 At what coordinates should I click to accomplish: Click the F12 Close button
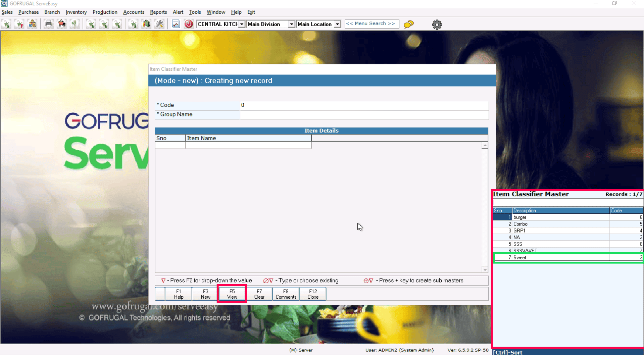click(313, 294)
